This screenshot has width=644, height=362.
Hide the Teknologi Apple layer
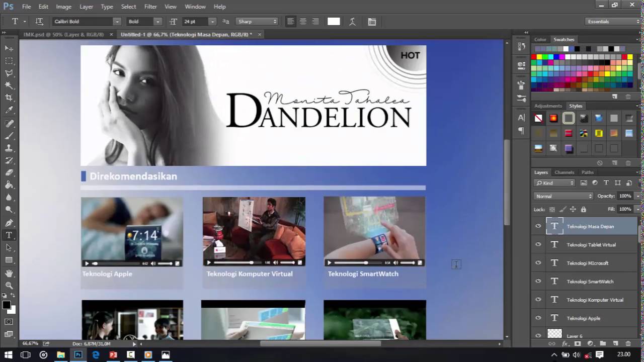coord(538,318)
